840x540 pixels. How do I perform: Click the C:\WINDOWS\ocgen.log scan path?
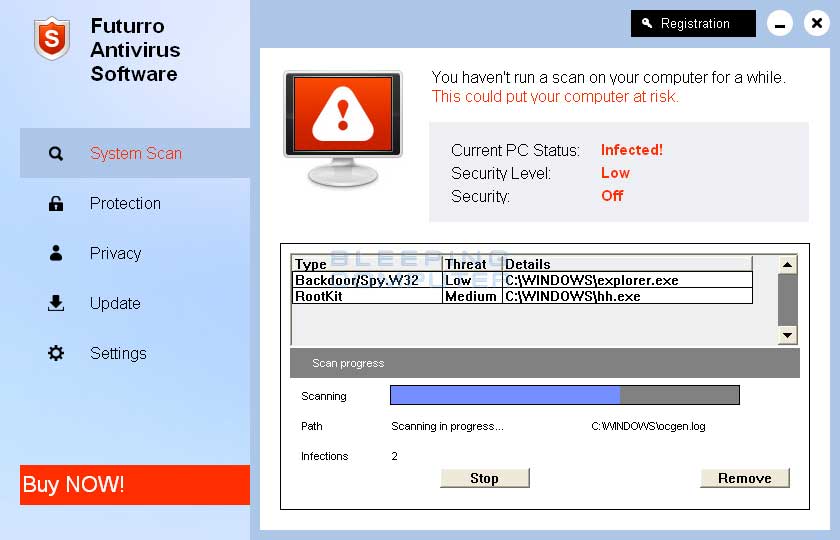(x=648, y=426)
